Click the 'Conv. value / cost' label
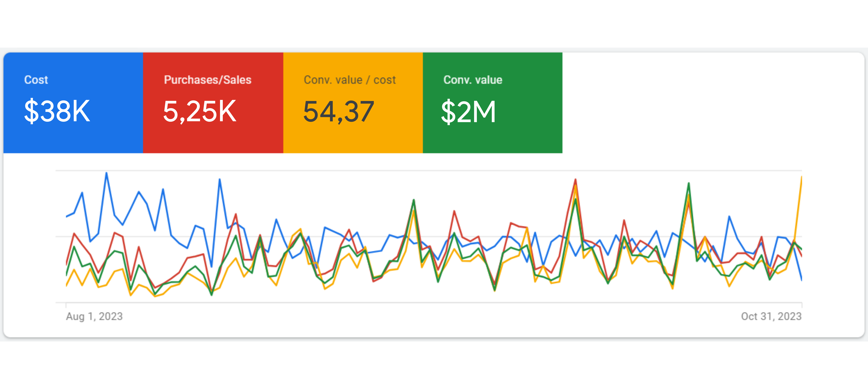 [349, 80]
